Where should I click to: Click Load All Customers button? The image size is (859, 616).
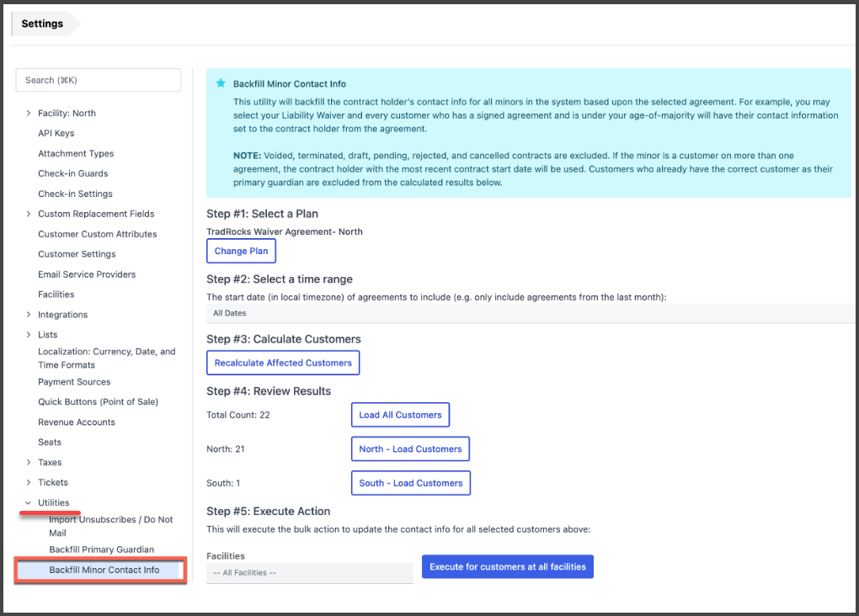tap(400, 415)
